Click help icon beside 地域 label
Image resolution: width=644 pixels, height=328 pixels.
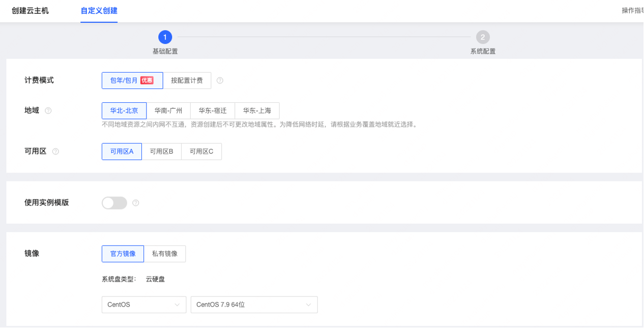48,110
